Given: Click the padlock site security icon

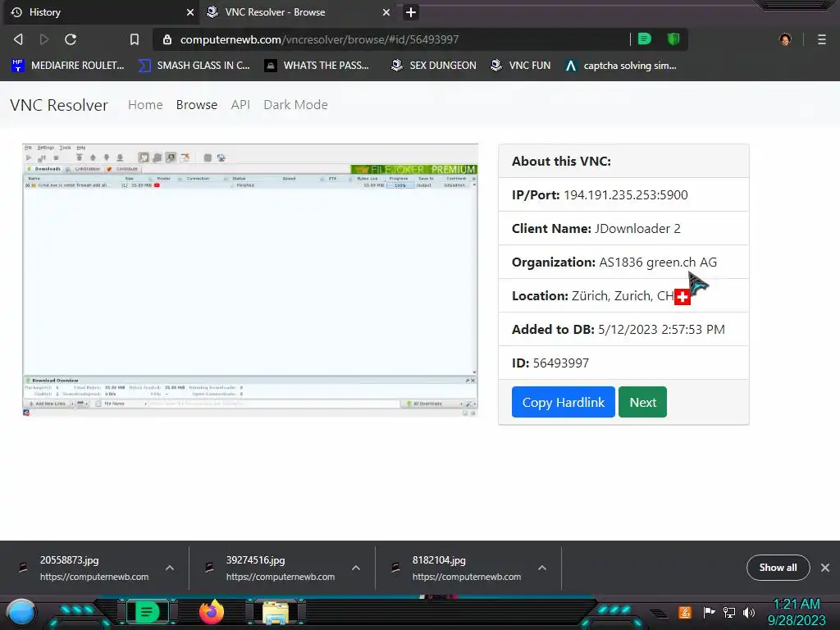Looking at the screenshot, I should point(167,39).
